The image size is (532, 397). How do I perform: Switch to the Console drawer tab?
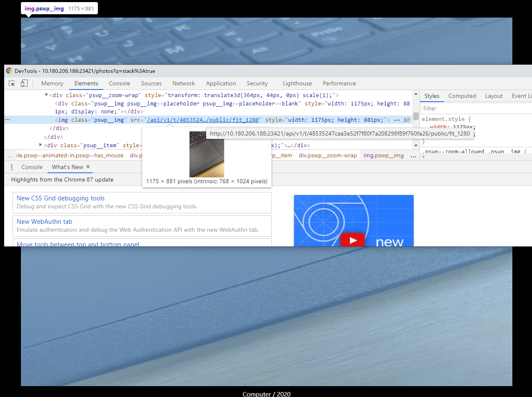[x=32, y=166]
